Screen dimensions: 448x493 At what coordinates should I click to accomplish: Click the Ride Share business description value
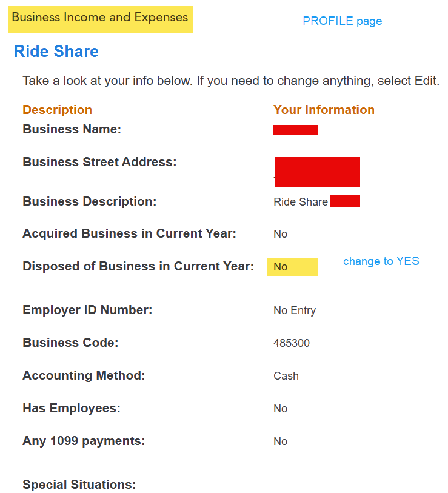tap(301, 202)
